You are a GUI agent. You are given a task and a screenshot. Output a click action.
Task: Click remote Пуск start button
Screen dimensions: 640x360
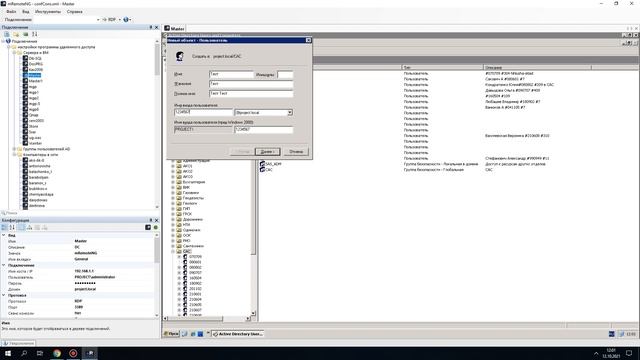(171, 334)
